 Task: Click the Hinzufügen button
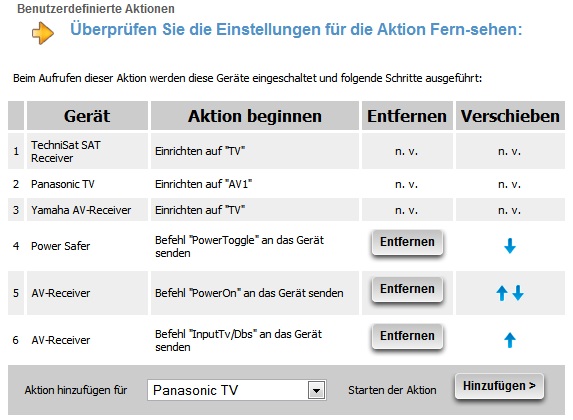499,386
